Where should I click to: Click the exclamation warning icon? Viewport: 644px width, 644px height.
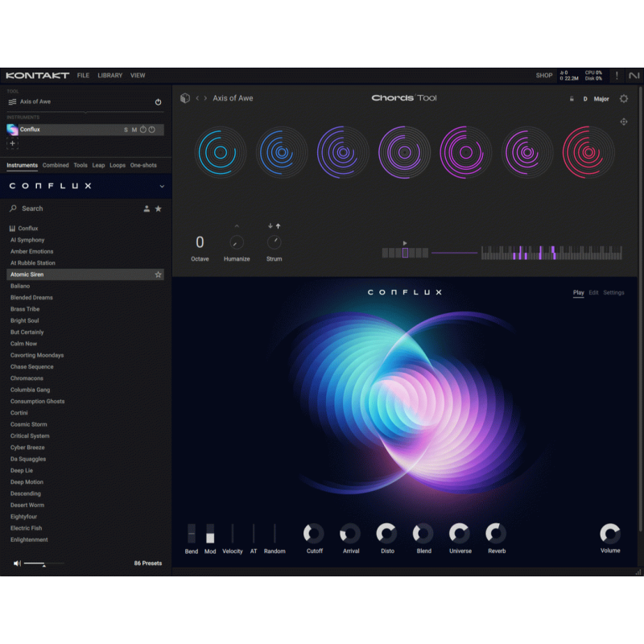617,76
